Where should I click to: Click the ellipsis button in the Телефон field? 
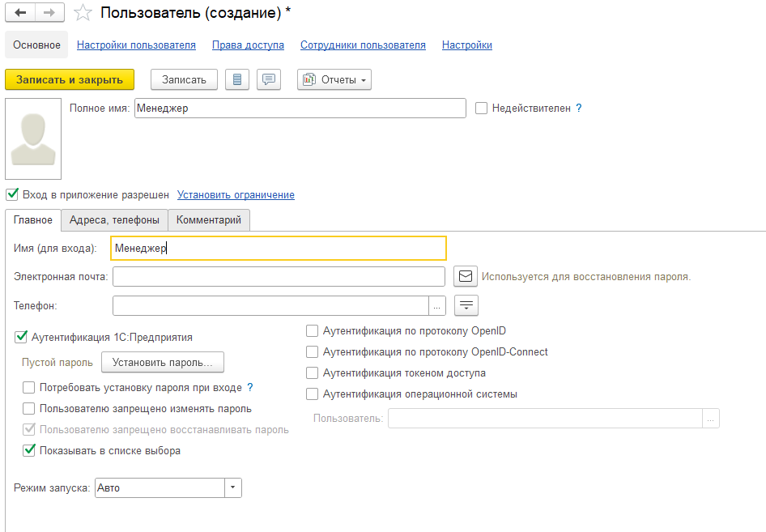(437, 306)
